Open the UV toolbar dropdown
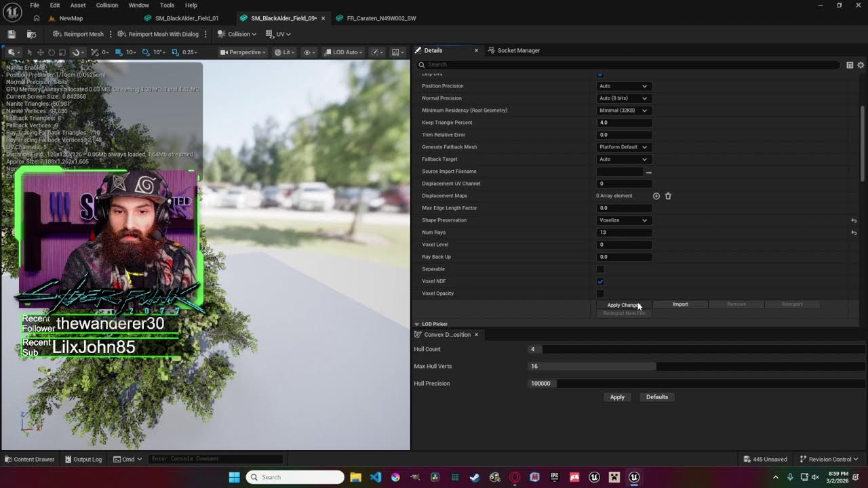Viewport: 868px width, 488px height. click(278, 34)
